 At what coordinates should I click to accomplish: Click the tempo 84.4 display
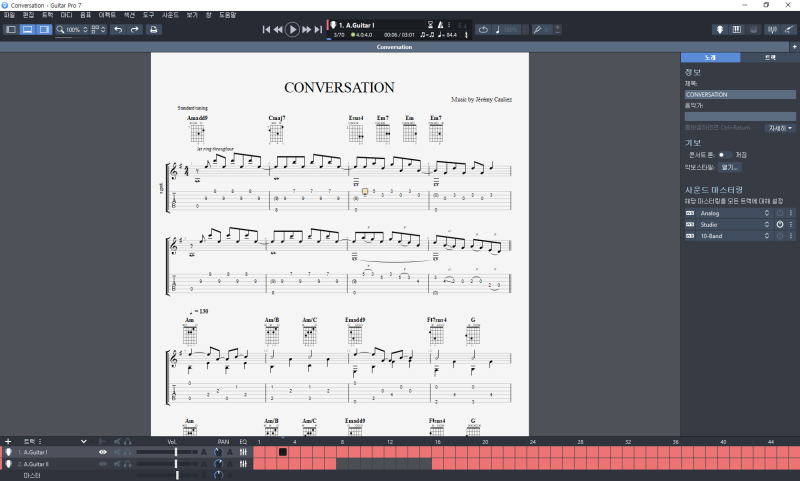tap(447, 35)
